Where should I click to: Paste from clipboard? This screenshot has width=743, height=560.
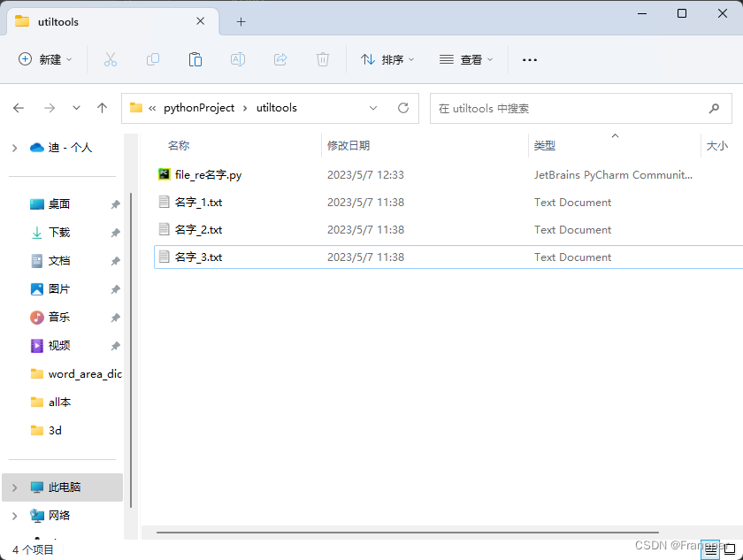point(195,59)
